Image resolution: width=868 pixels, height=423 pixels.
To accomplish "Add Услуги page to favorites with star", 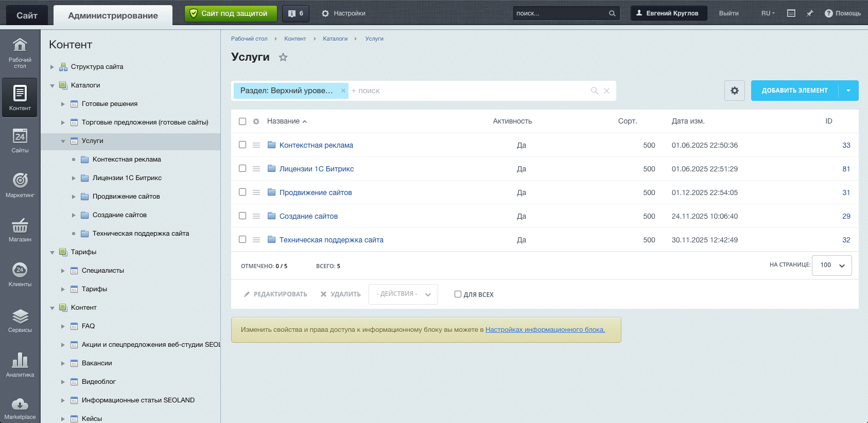I will [283, 57].
